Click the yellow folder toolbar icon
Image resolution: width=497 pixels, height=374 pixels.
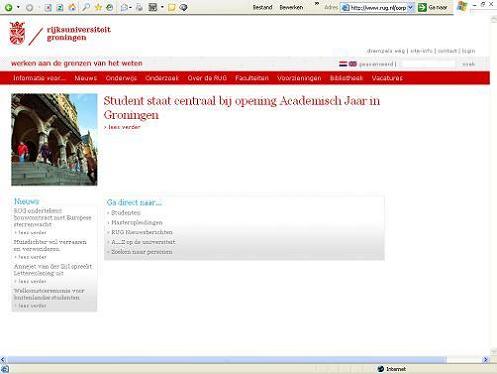(x=171, y=7)
